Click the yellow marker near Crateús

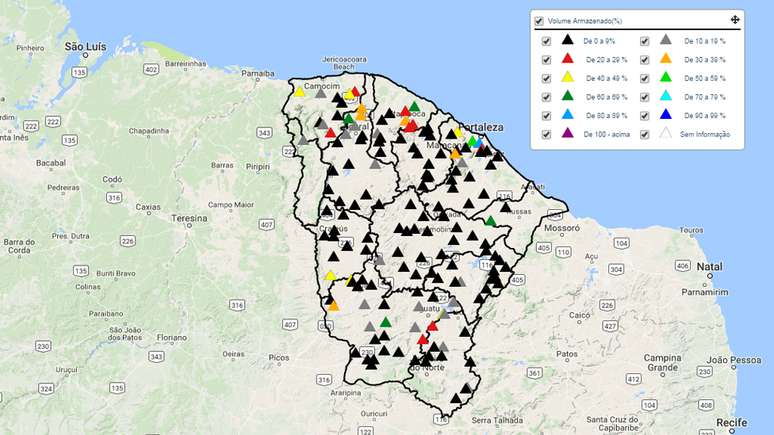pyautogui.click(x=330, y=275)
